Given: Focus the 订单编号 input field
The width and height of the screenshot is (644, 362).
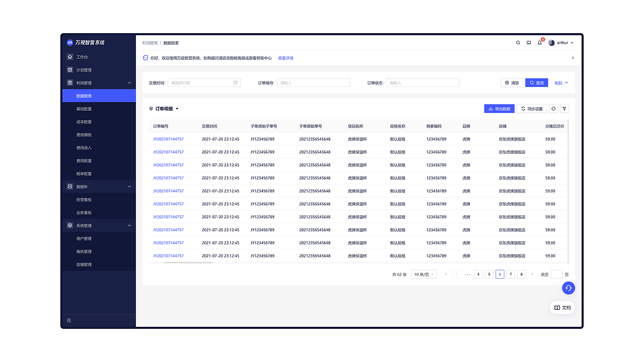Looking at the screenshot, I should [313, 82].
